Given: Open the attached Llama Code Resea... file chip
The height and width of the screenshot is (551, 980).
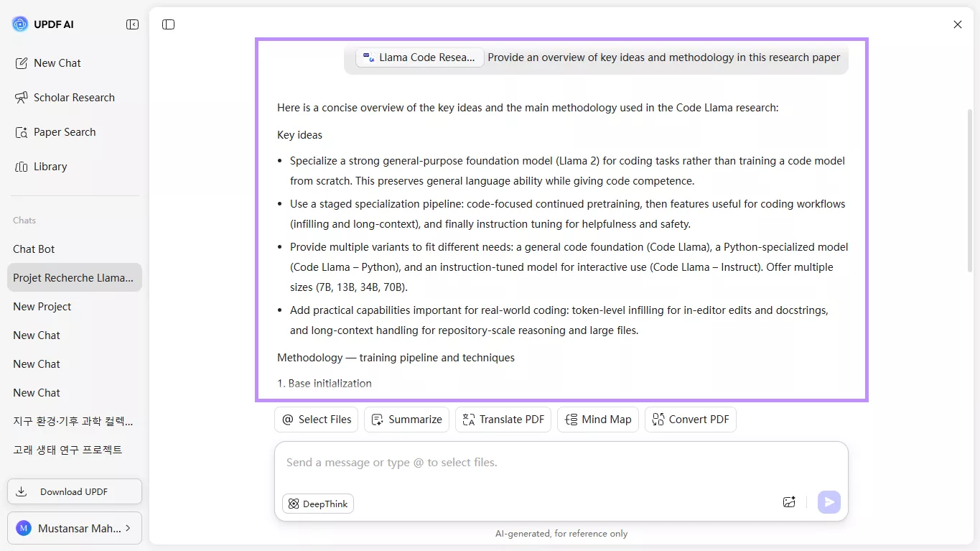Looking at the screenshot, I should click(x=420, y=57).
